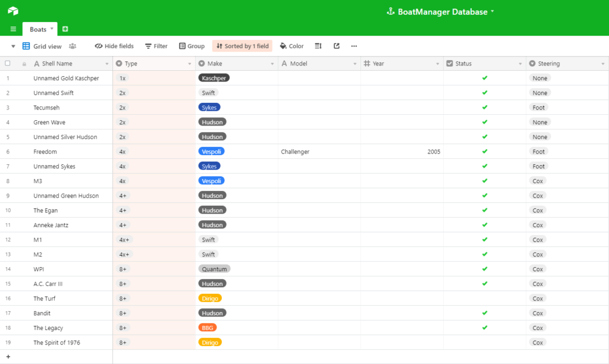Open Status column dropdown arrow

[520, 64]
